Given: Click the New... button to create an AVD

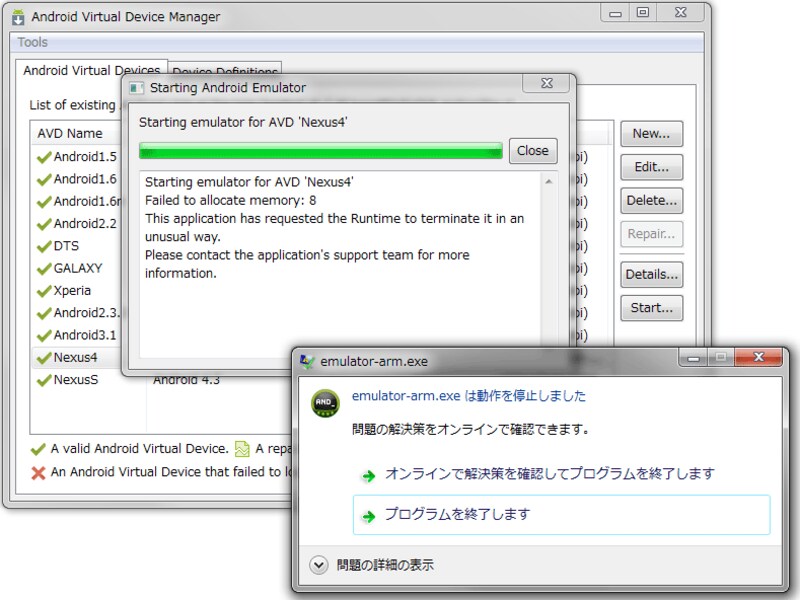Looking at the screenshot, I should (651, 134).
